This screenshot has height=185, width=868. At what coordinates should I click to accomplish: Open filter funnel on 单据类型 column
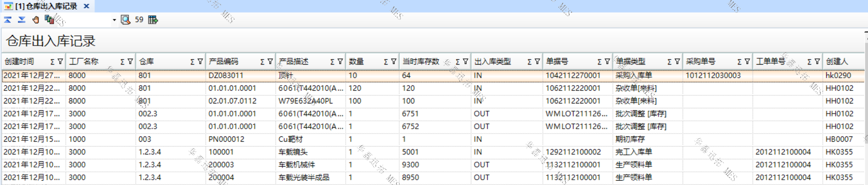[x=677, y=62]
